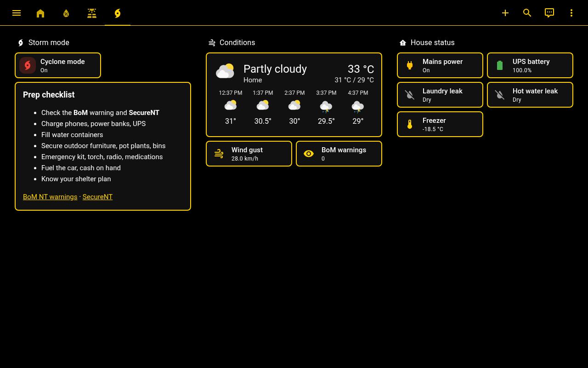Click the Laundry leak water-off icon
The width and height of the screenshot is (588, 368).
tap(410, 95)
